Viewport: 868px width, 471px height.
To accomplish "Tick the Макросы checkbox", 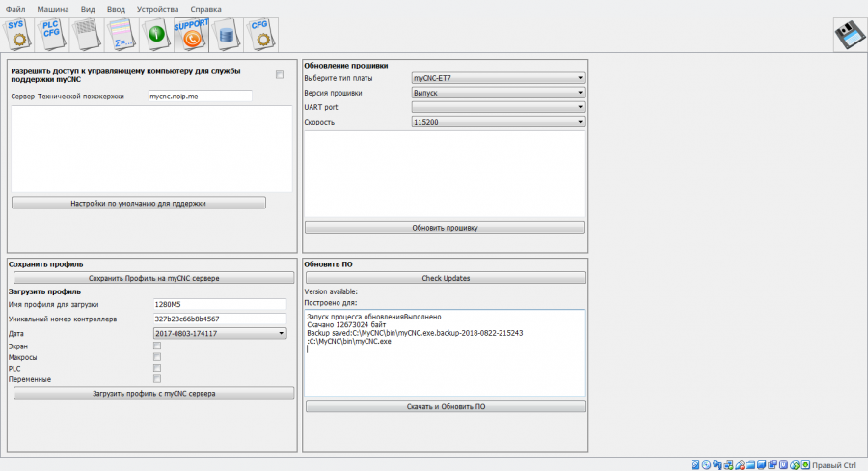I will pyautogui.click(x=157, y=357).
